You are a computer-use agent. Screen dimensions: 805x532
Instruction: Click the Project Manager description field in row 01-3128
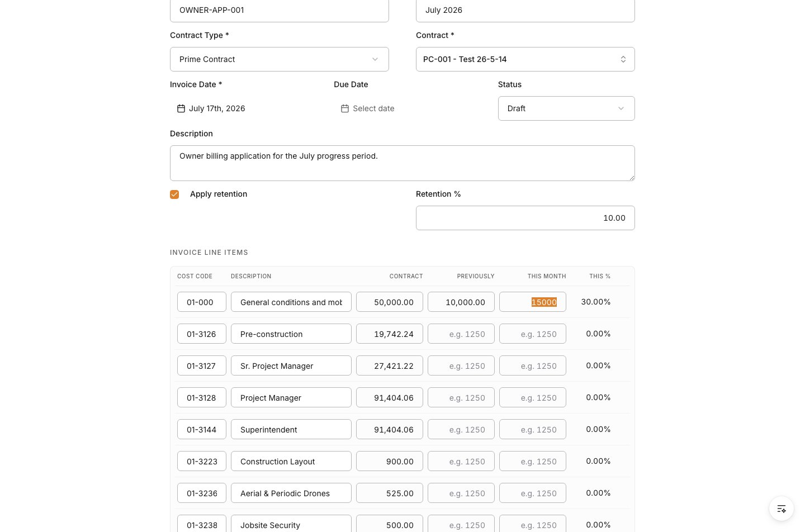291,397
